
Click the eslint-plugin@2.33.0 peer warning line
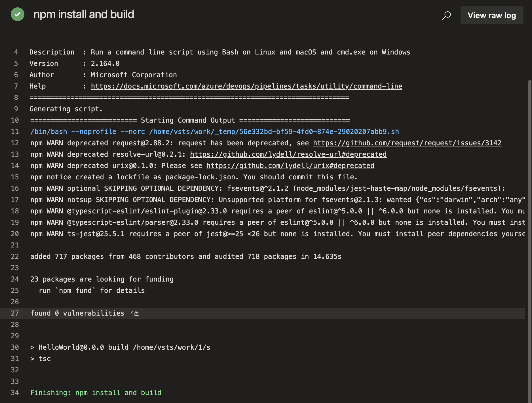[x=277, y=211]
